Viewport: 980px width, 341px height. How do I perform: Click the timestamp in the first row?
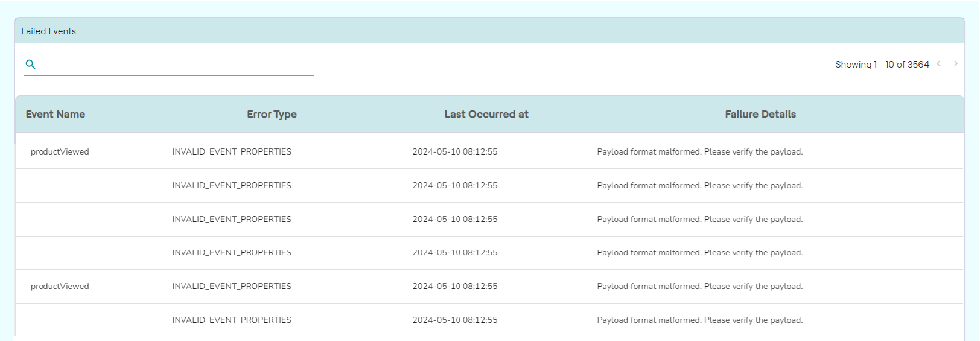pos(455,152)
